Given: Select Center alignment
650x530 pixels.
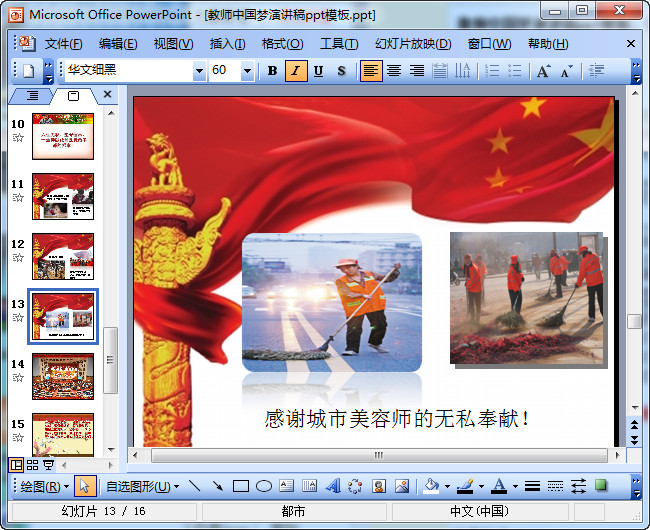Looking at the screenshot, I should click(394, 71).
